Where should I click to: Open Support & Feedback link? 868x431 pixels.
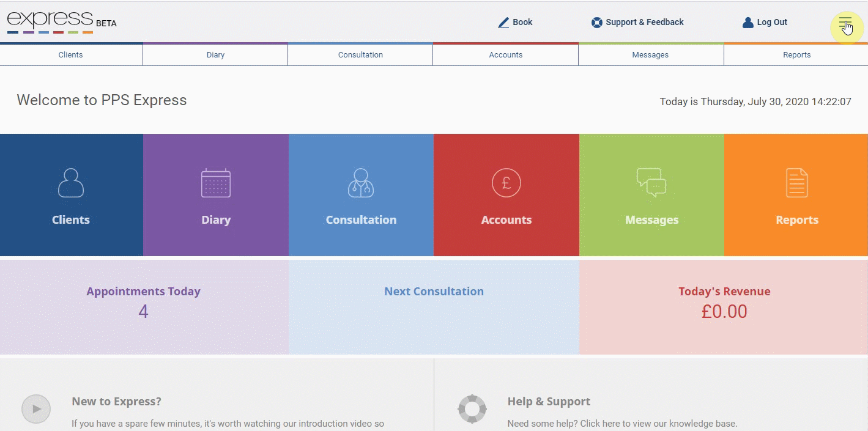click(x=645, y=22)
